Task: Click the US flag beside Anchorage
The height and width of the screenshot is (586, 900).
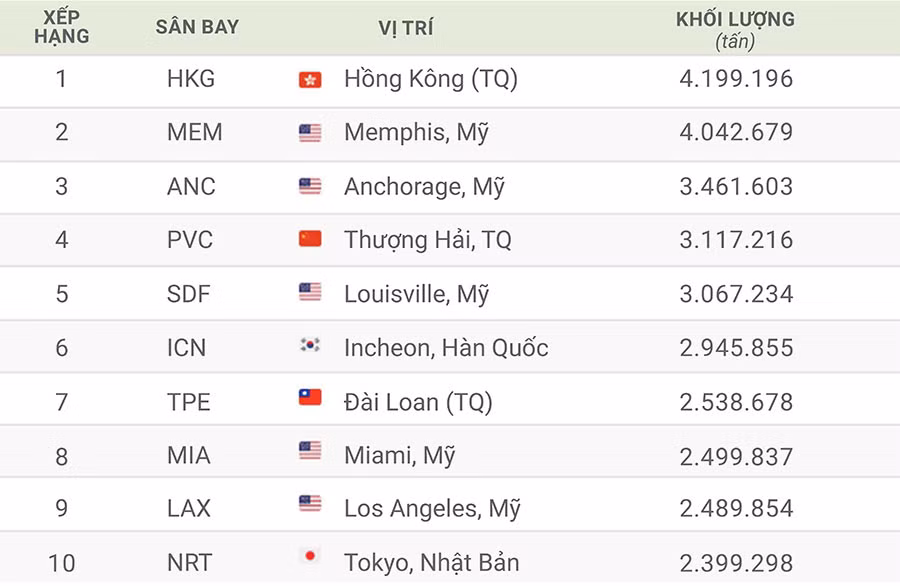Action: pyautogui.click(x=310, y=186)
